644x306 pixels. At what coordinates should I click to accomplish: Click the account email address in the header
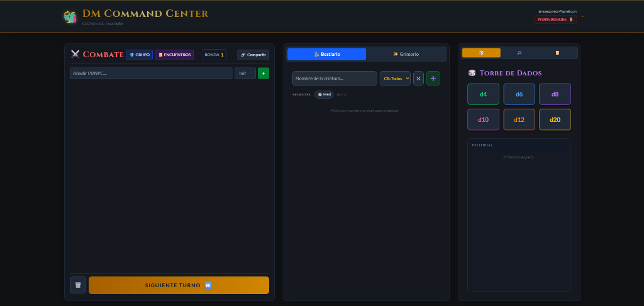pyautogui.click(x=557, y=11)
